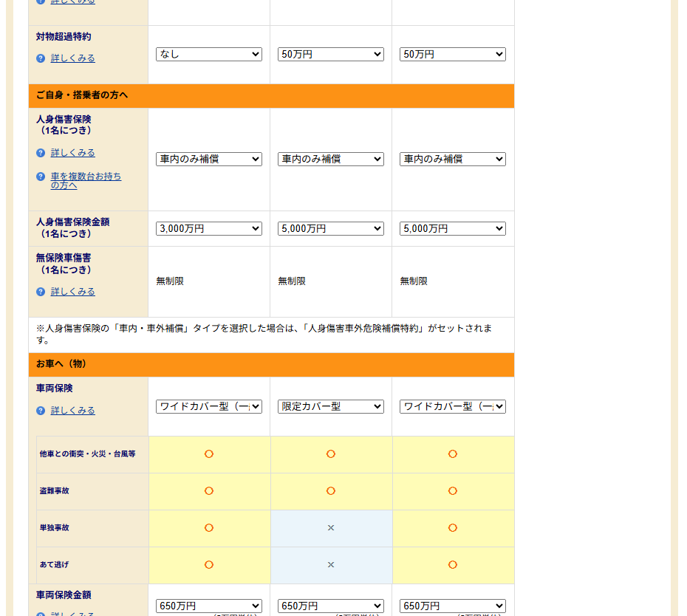Follow the 車を複数台お持ちの方へ link
This screenshot has height=616, width=687.
point(86,180)
